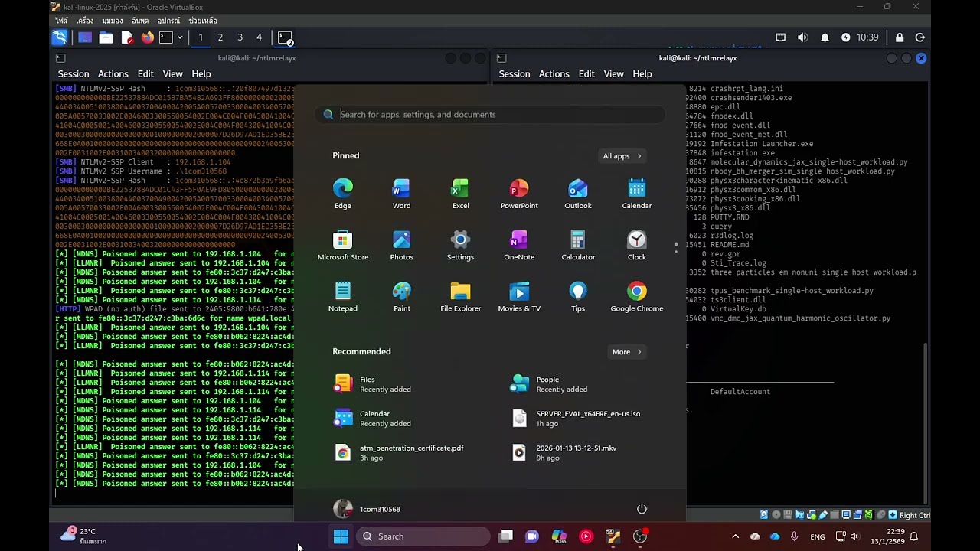Viewport: 980px width, 551px height.
Task: Launch PowerPoint from pinned apps
Action: click(519, 194)
